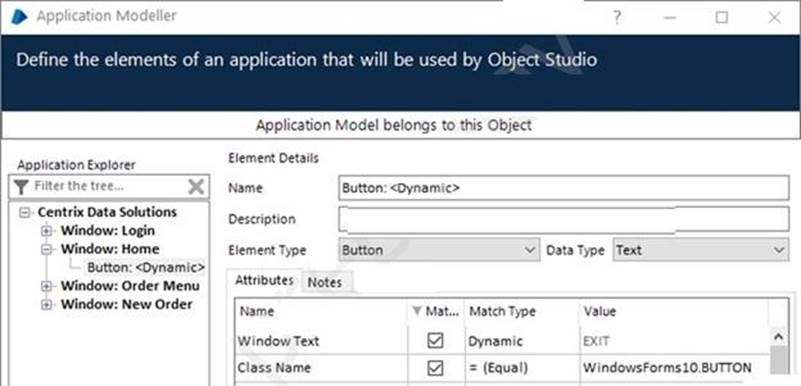Open the help question mark icon

pos(617,17)
